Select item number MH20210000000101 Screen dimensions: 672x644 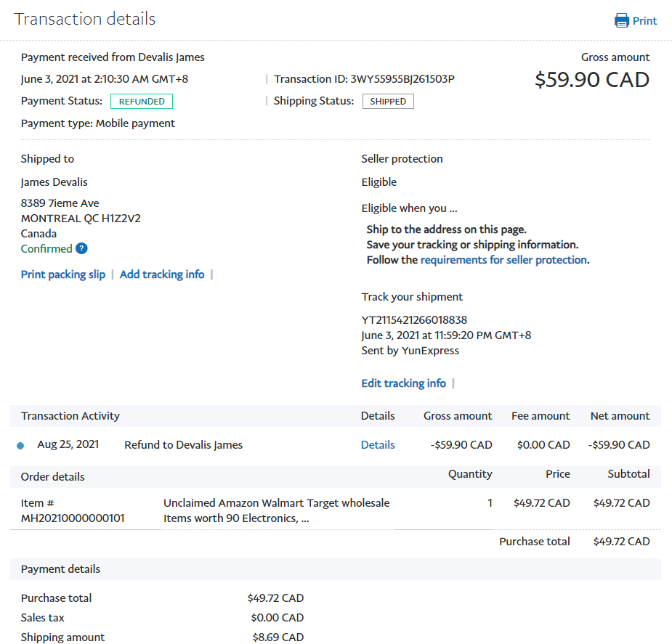73,518
